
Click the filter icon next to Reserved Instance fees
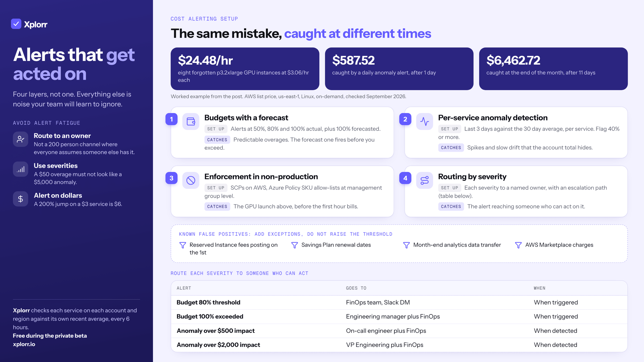(183, 245)
